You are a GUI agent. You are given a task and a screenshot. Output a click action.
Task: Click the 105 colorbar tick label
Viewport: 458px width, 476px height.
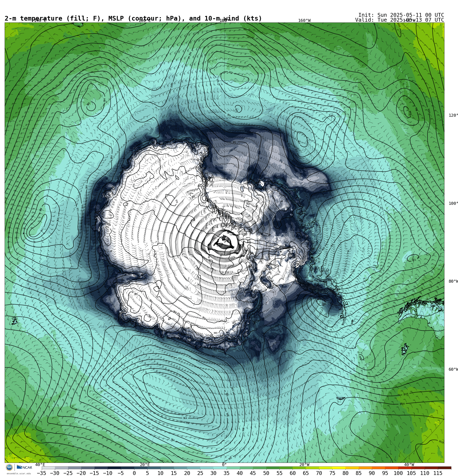(x=412, y=473)
